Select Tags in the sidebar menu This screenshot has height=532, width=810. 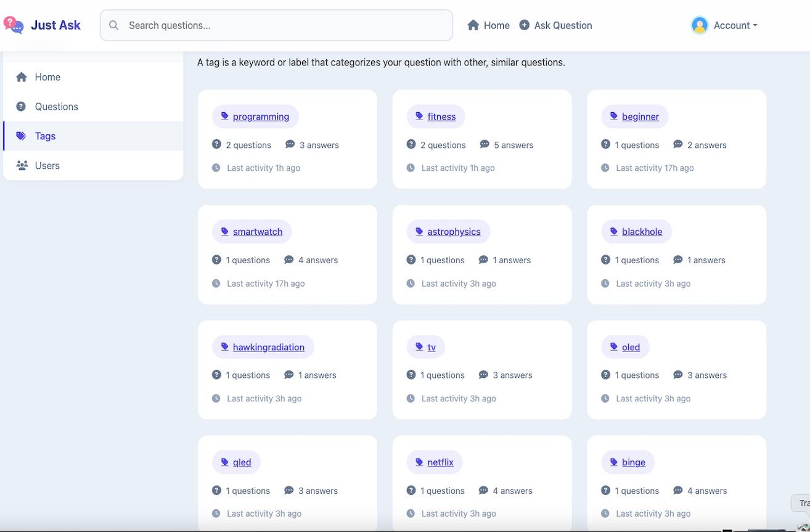45,136
